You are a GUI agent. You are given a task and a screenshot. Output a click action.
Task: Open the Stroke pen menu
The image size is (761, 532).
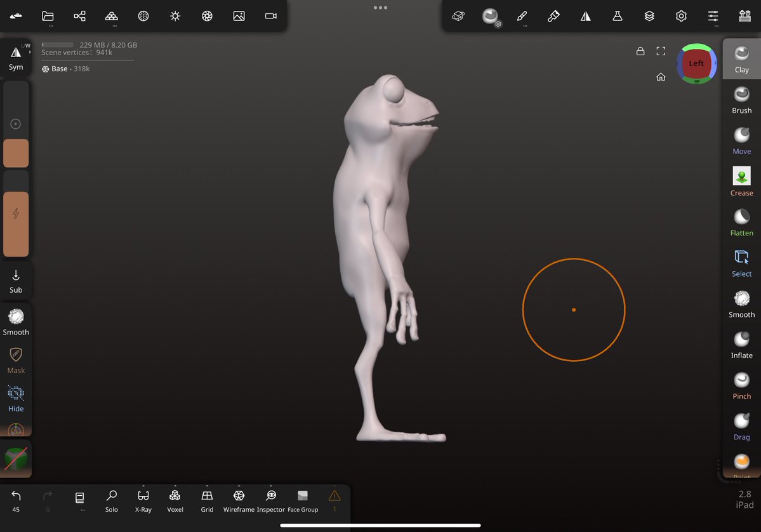point(522,16)
